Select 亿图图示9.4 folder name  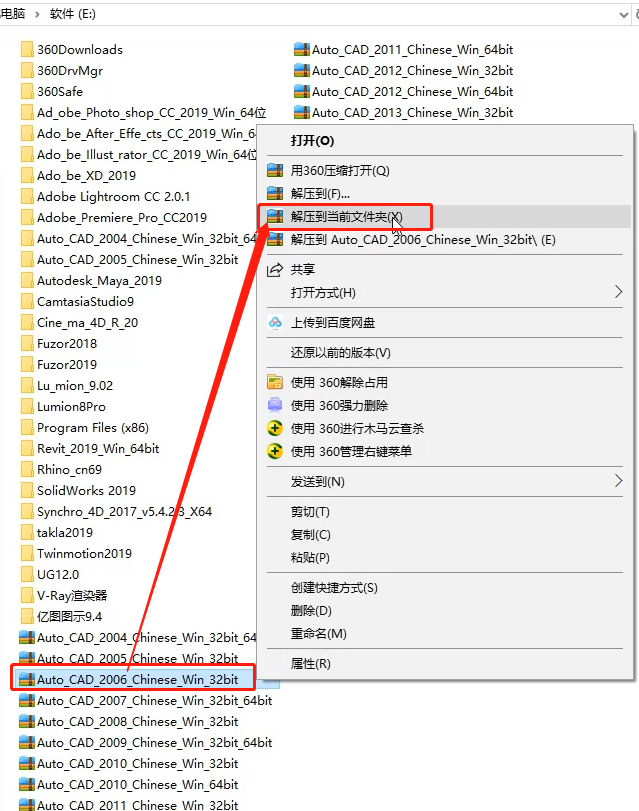(x=69, y=617)
